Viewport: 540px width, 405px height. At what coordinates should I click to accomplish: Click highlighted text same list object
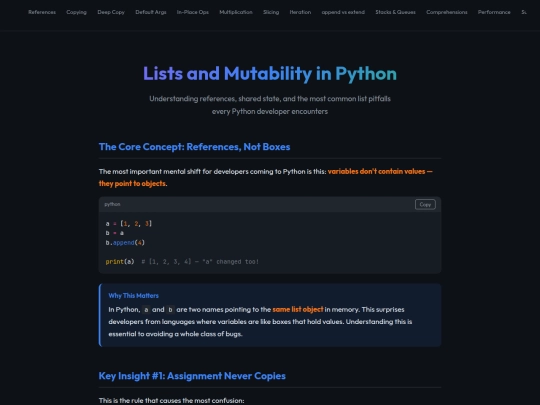[x=298, y=309]
